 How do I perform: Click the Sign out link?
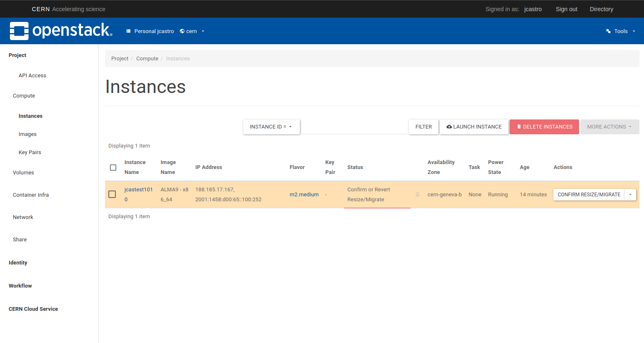point(566,9)
